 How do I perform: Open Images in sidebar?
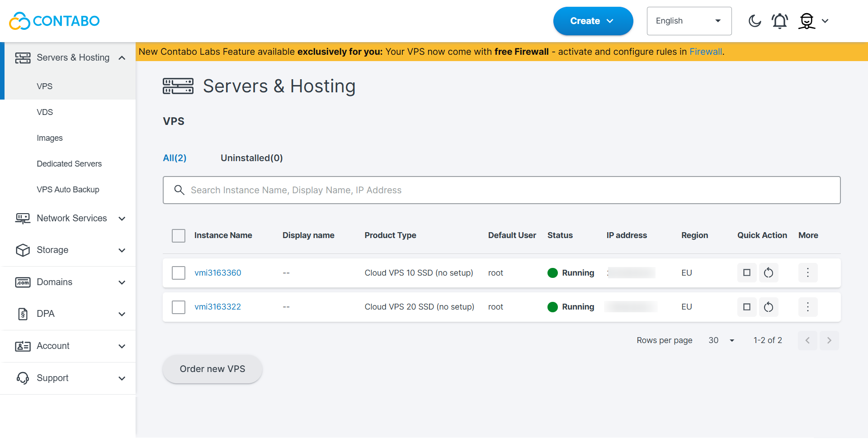(50, 138)
